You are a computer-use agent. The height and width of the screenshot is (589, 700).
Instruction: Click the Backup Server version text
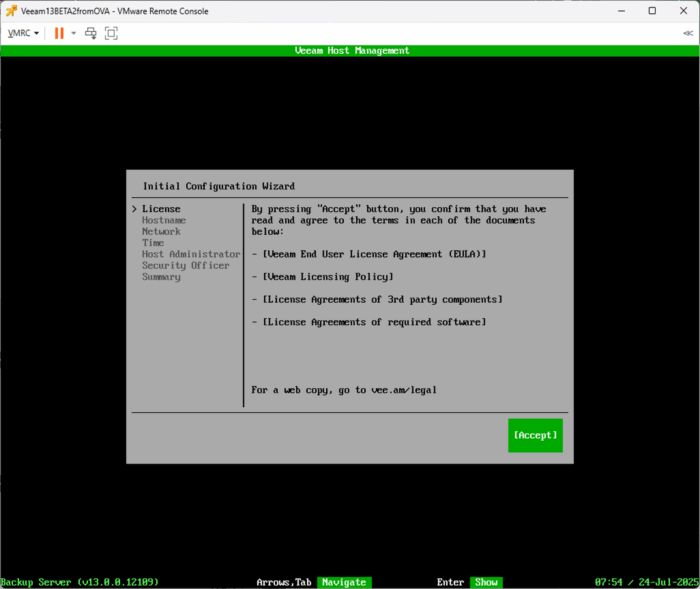coord(79,582)
